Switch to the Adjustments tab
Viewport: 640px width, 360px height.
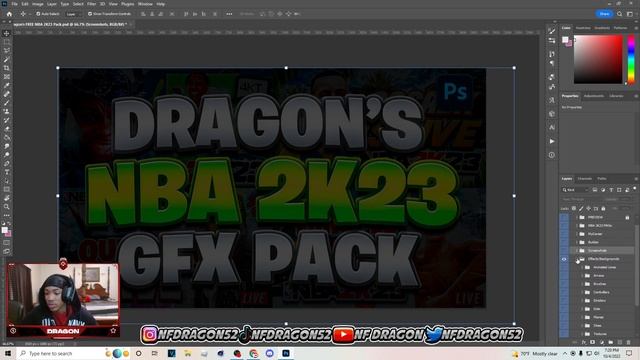pyautogui.click(x=593, y=96)
